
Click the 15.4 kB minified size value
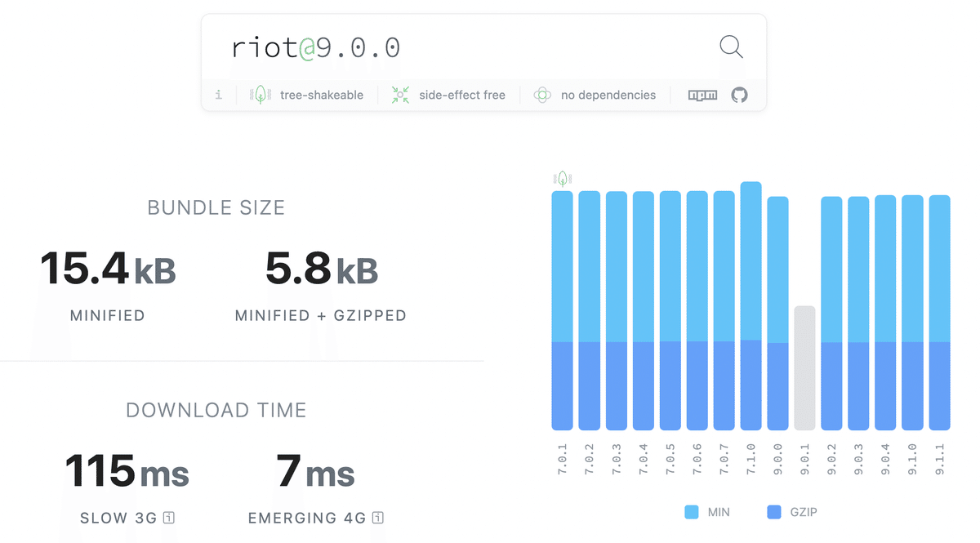pyautogui.click(x=108, y=269)
